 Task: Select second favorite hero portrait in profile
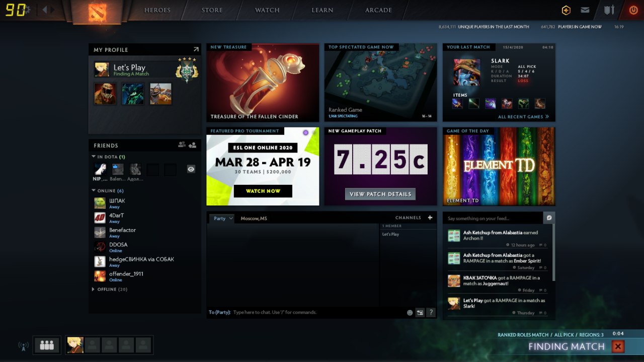[x=133, y=94]
